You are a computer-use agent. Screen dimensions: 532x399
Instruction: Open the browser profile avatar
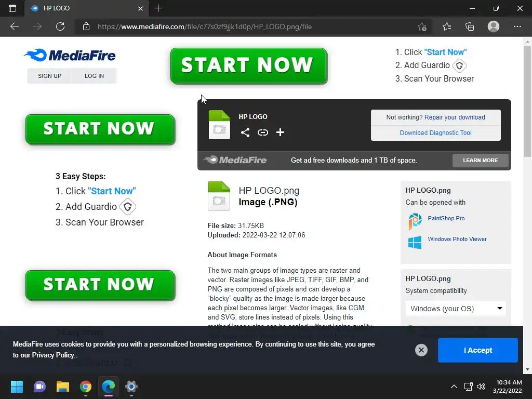(x=494, y=26)
